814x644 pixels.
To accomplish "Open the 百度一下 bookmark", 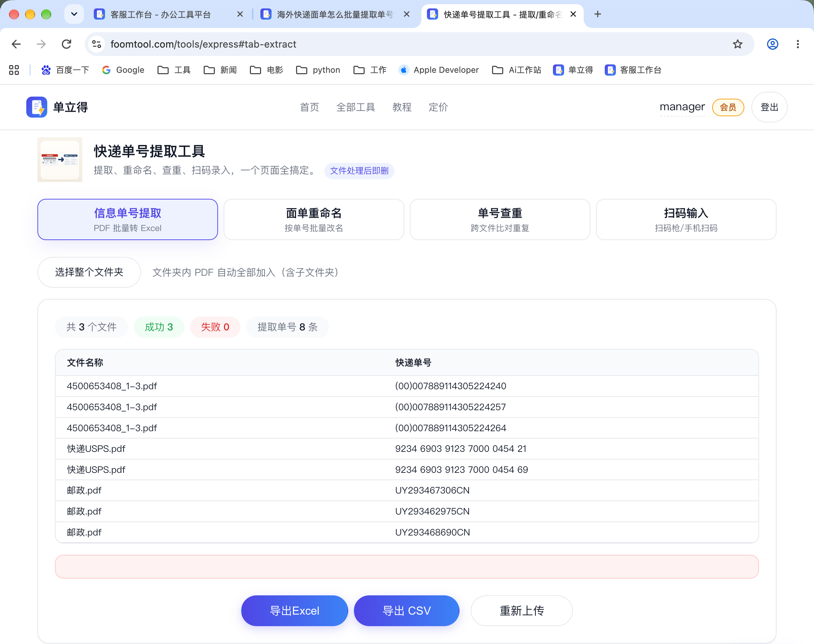I will [x=65, y=70].
